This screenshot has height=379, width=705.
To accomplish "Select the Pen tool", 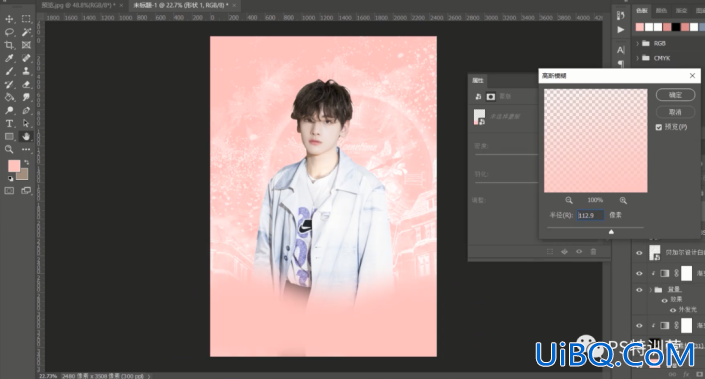I will [26, 110].
